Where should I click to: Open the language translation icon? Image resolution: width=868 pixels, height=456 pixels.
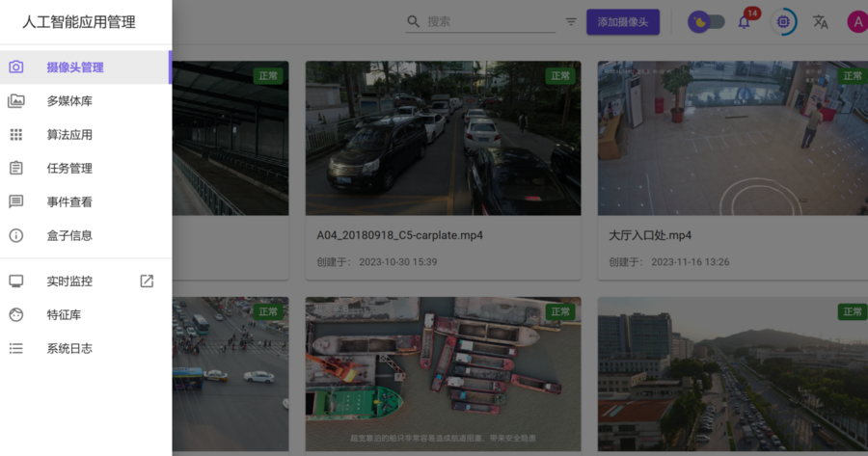(x=820, y=21)
